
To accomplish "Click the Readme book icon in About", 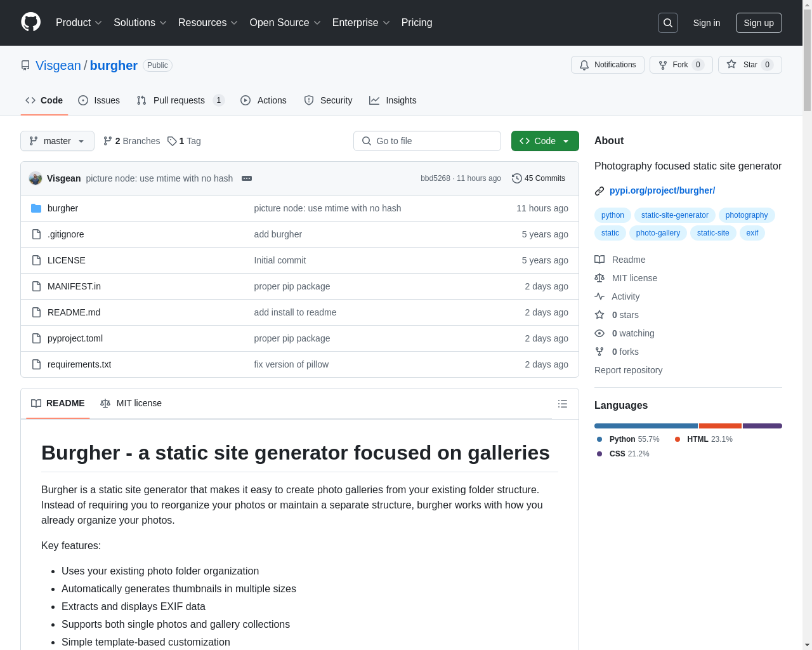I will 599,260.
